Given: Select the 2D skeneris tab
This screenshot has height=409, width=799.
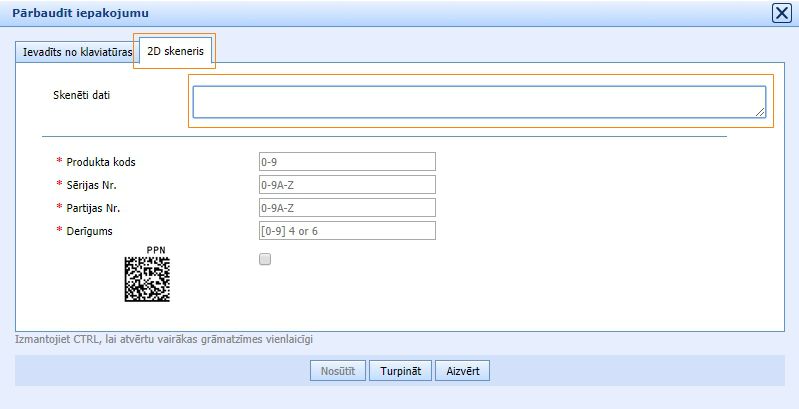Looking at the screenshot, I should [175, 51].
